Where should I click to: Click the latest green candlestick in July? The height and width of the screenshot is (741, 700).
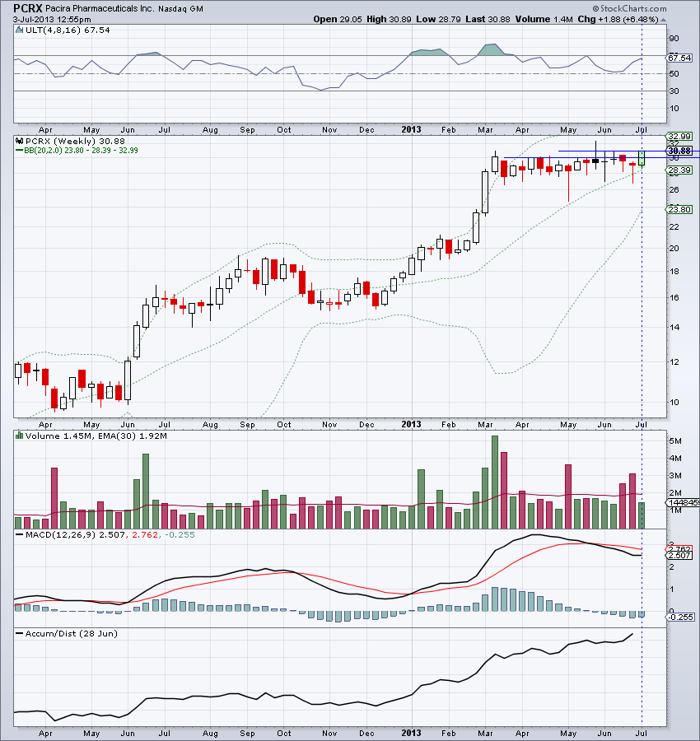coord(642,157)
